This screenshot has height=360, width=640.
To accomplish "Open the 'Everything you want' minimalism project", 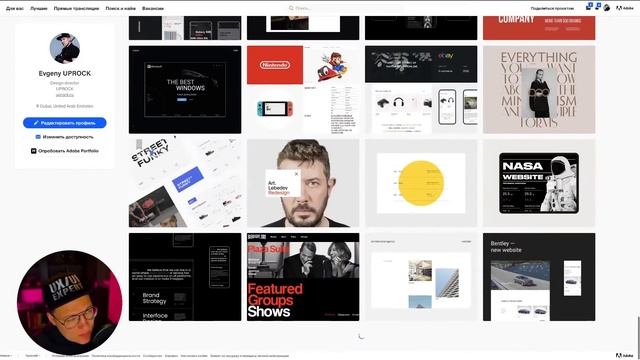I will 539,89.
